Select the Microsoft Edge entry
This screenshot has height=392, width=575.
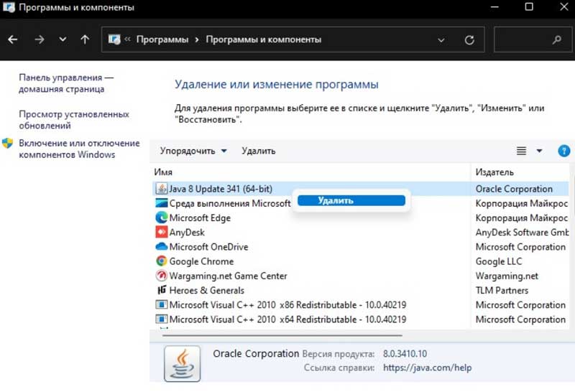(200, 218)
